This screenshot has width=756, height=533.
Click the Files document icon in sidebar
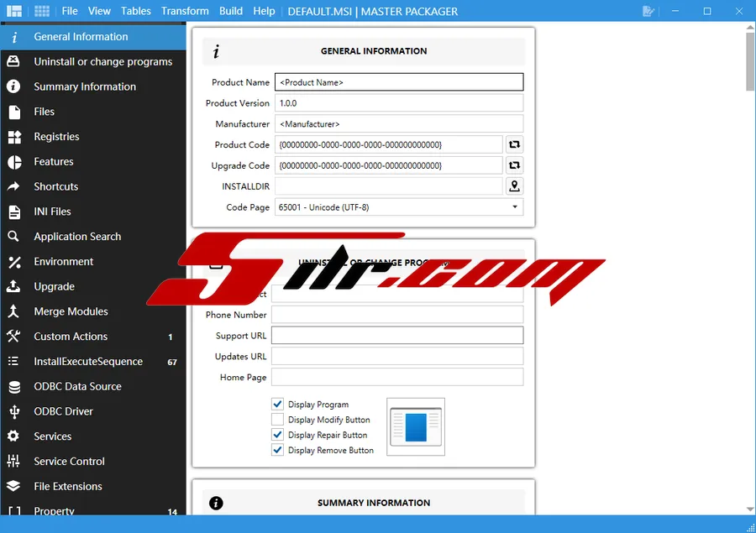[x=14, y=112]
